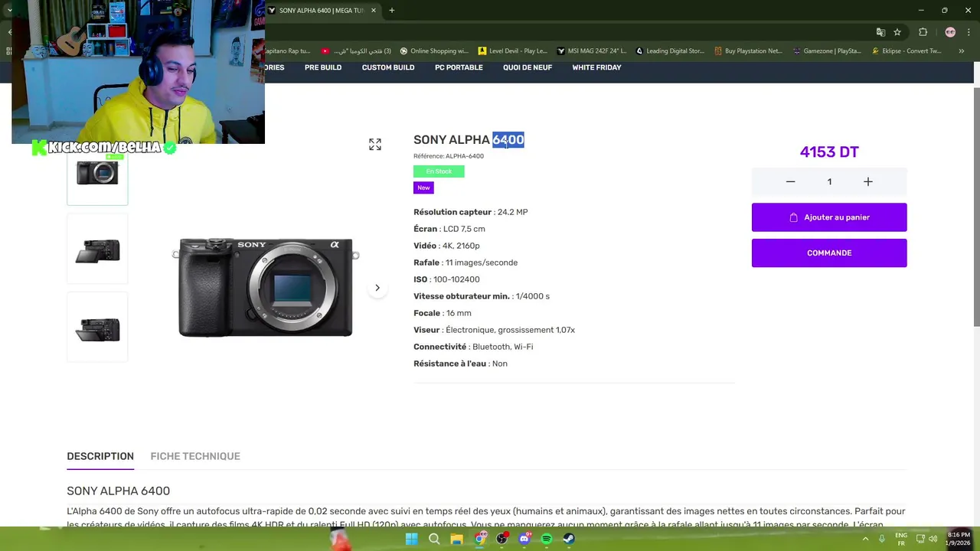This screenshot has height=551, width=980.
Task: Expand the hidden bookmarks chevron
Action: [x=961, y=51]
